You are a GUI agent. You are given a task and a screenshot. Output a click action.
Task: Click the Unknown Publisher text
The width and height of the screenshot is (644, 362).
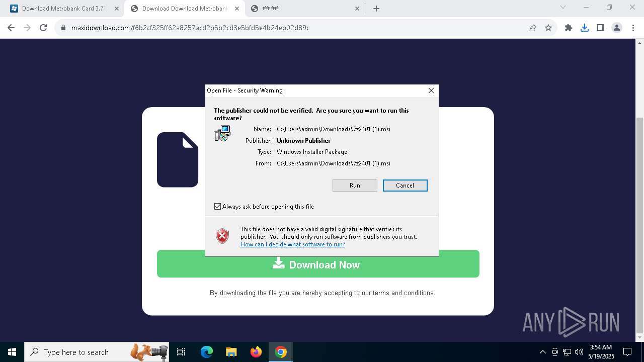point(303,141)
